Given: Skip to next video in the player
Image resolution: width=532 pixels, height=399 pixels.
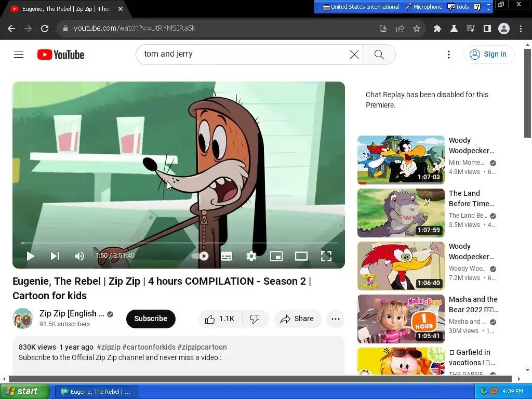Looking at the screenshot, I should pos(55,256).
